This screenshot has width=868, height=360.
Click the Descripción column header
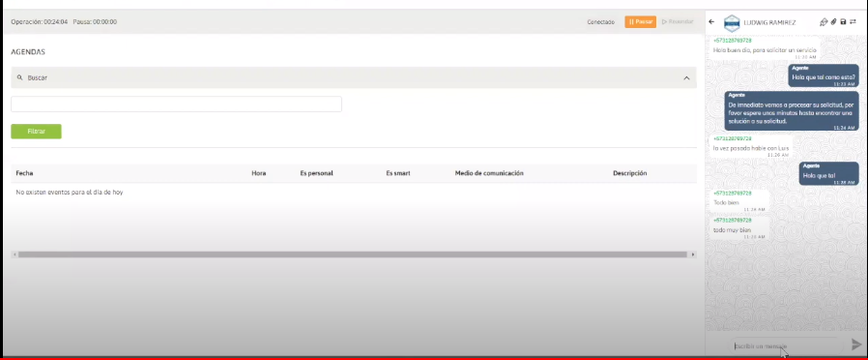[630, 173]
